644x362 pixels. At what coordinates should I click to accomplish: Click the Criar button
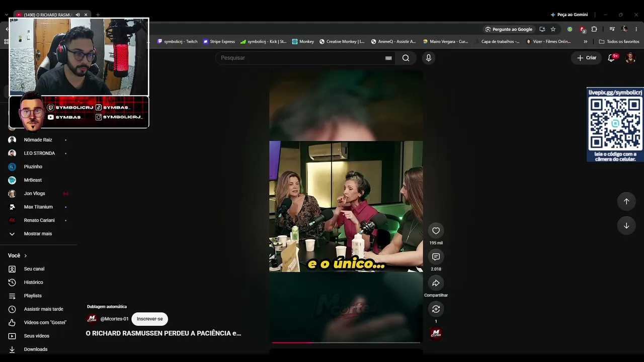pyautogui.click(x=587, y=58)
